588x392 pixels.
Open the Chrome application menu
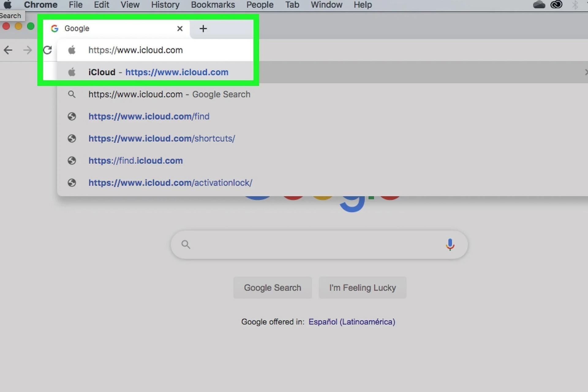[40, 5]
